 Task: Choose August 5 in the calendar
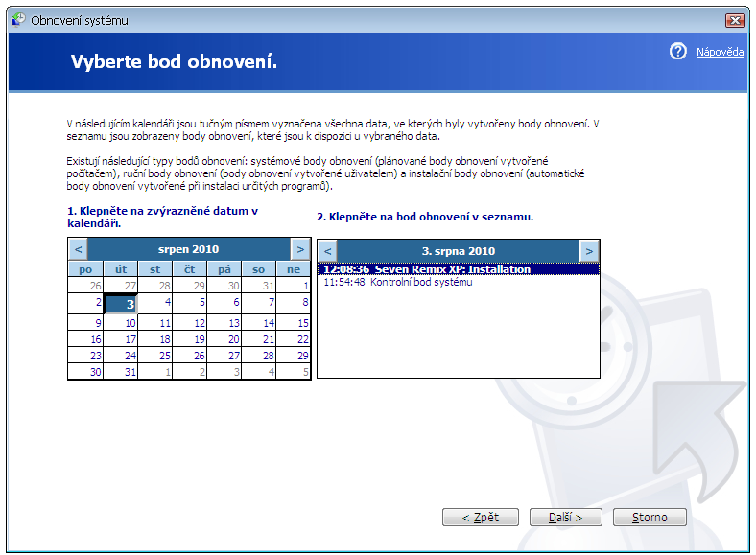(190, 303)
